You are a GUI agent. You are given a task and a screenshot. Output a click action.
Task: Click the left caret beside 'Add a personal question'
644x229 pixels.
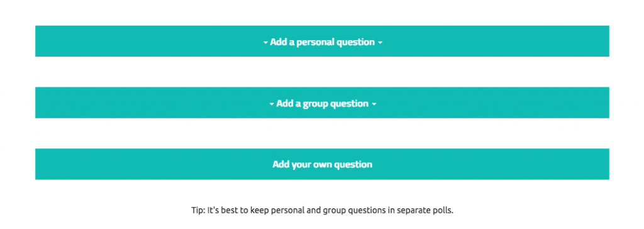click(265, 43)
